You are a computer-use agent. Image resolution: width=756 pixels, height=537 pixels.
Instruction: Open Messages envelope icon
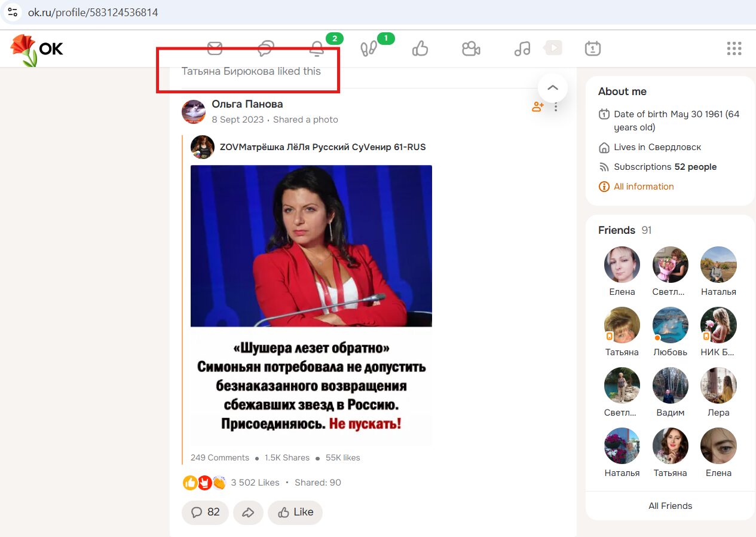215,48
